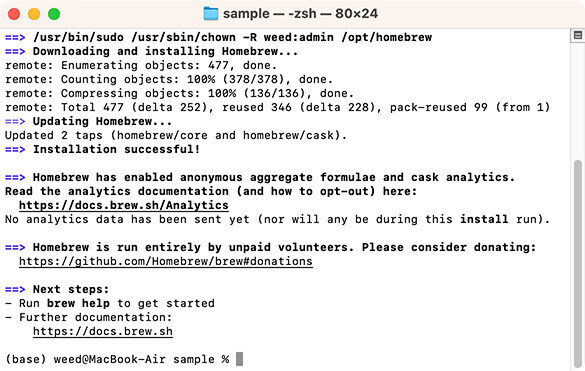This screenshot has height=371, width=585.
Task: Close the terminal window with red button
Action: pos(14,14)
